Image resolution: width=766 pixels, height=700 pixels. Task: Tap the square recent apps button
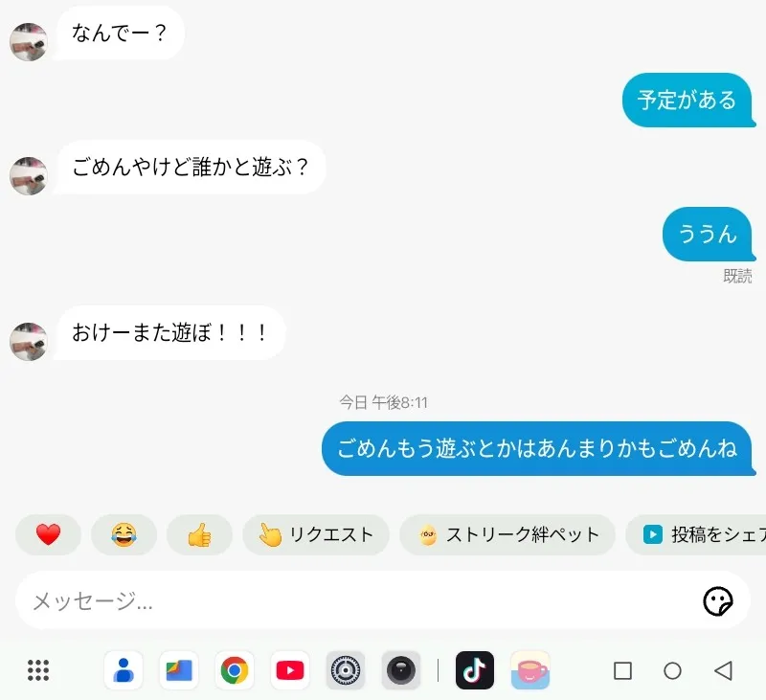coord(622,670)
